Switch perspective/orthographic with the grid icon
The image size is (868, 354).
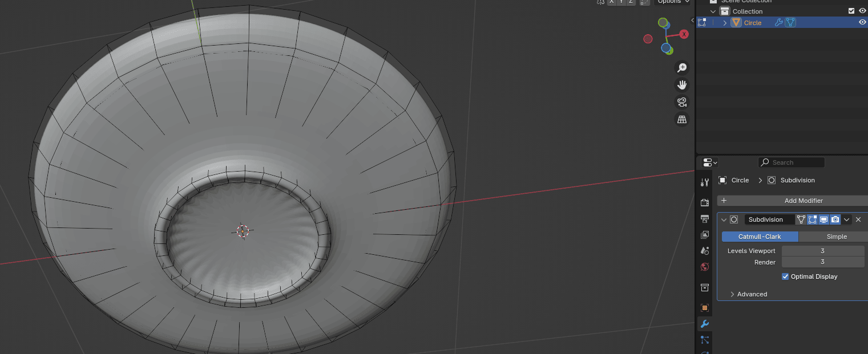point(681,119)
